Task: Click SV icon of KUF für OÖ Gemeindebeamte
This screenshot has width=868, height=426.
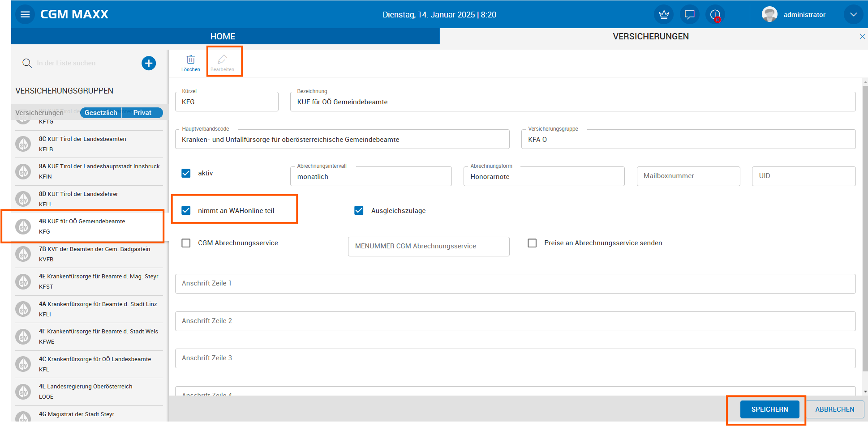Action: [23, 226]
